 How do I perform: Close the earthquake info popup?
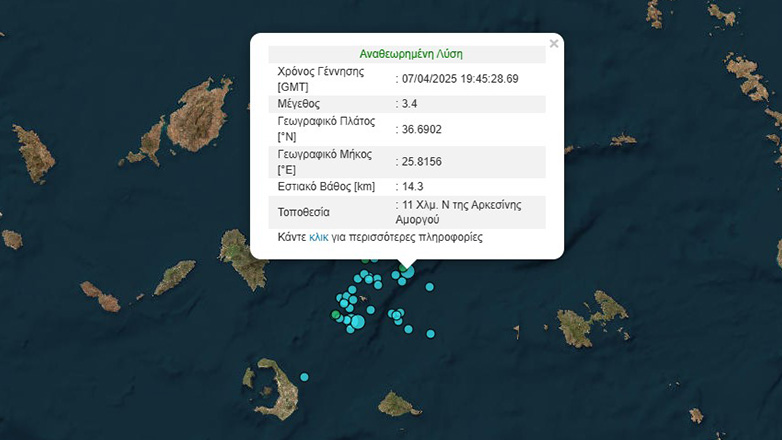(554, 43)
